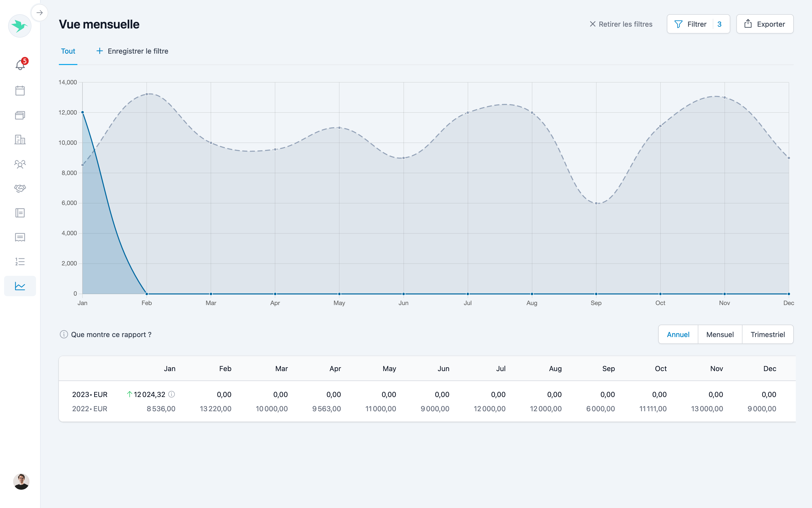Click the Exporter button
812x508 pixels.
coord(765,24)
